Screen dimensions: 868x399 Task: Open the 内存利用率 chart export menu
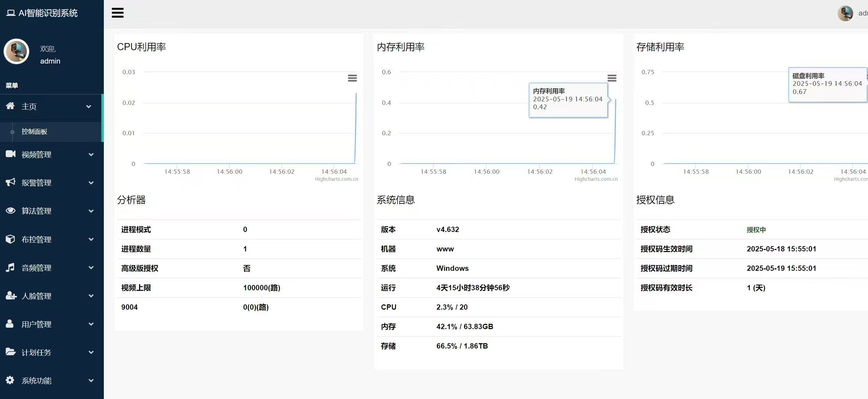[612, 78]
